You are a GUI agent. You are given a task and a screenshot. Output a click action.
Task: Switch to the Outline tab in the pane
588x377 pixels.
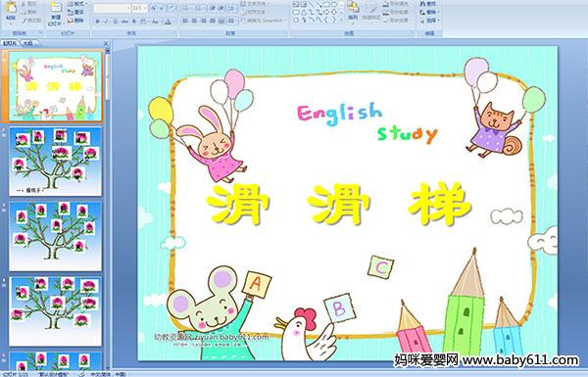pos(28,43)
